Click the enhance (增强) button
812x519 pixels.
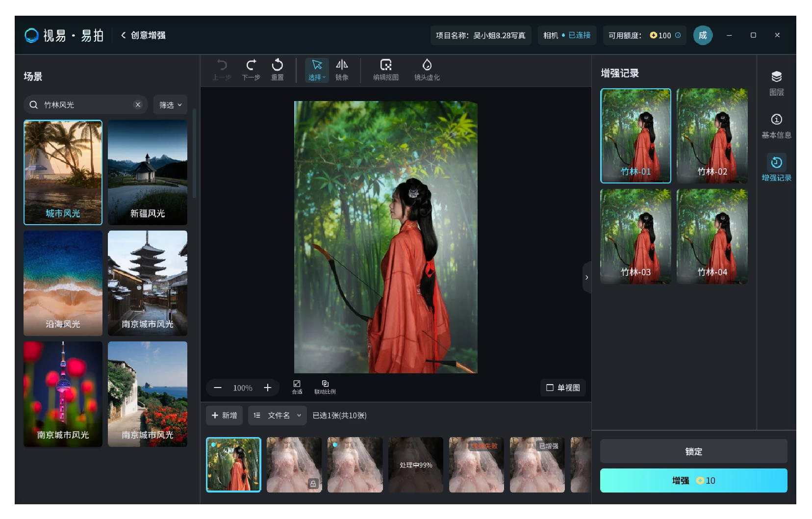693,481
